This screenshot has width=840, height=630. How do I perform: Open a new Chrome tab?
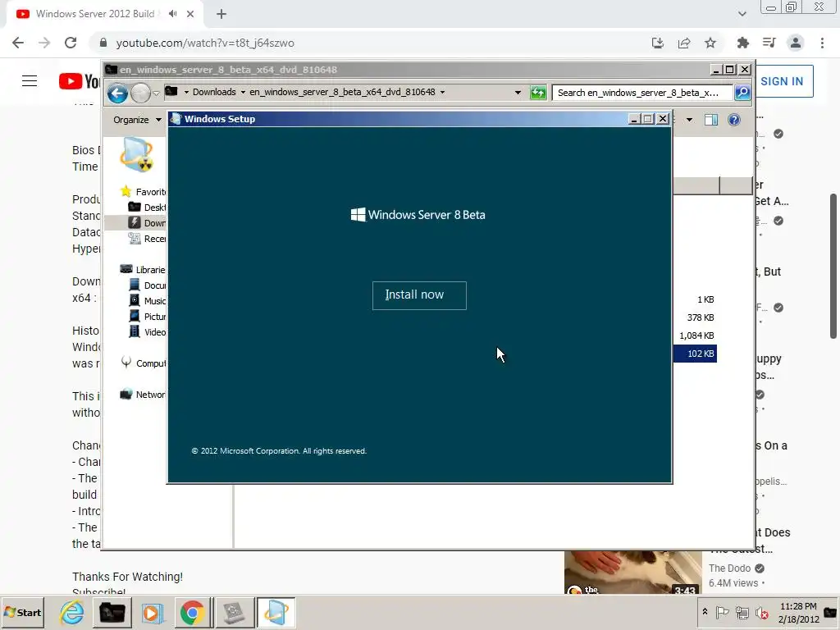(x=221, y=14)
